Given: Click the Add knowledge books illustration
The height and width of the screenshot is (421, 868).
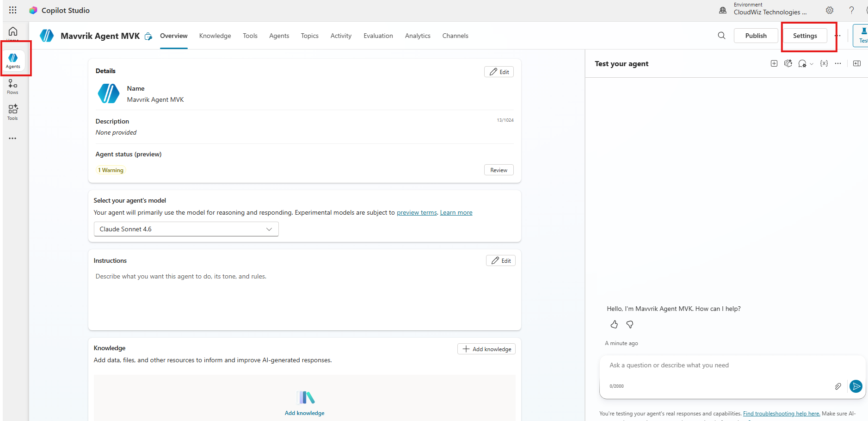Looking at the screenshot, I should 305,397.
